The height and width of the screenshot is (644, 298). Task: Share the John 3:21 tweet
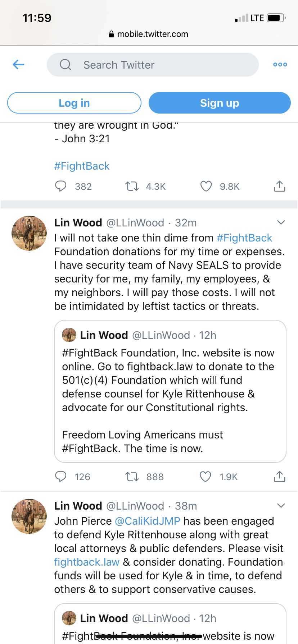tap(279, 186)
